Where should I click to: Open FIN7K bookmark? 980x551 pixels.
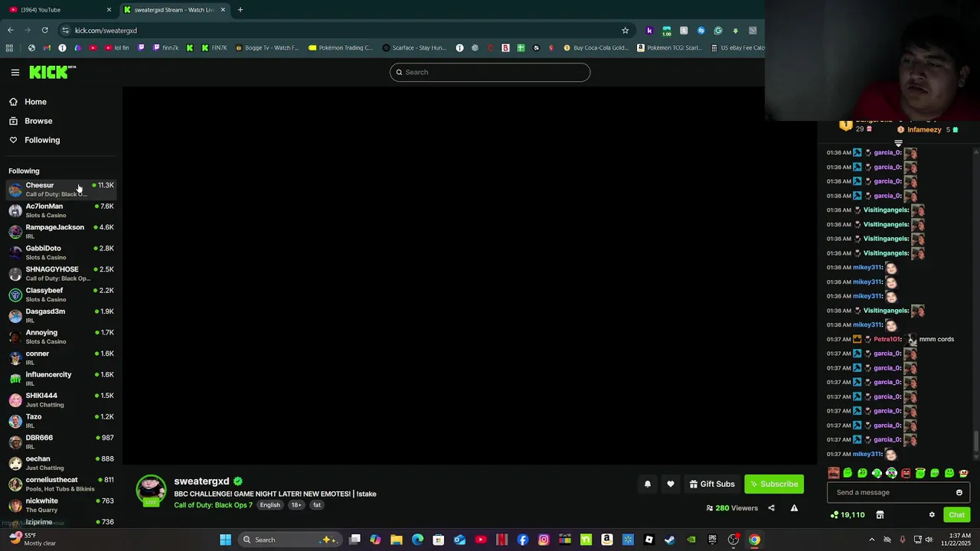point(214,47)
